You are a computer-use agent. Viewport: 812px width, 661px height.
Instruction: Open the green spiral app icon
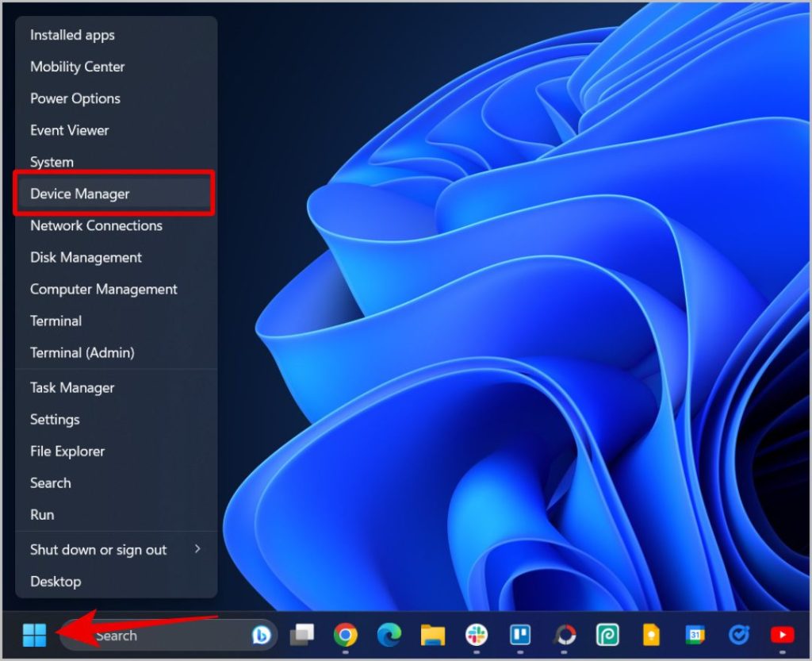click(607, 635)
